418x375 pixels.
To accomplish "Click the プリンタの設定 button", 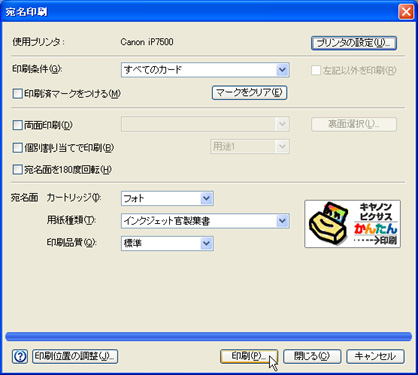I will tap(354, 43).
